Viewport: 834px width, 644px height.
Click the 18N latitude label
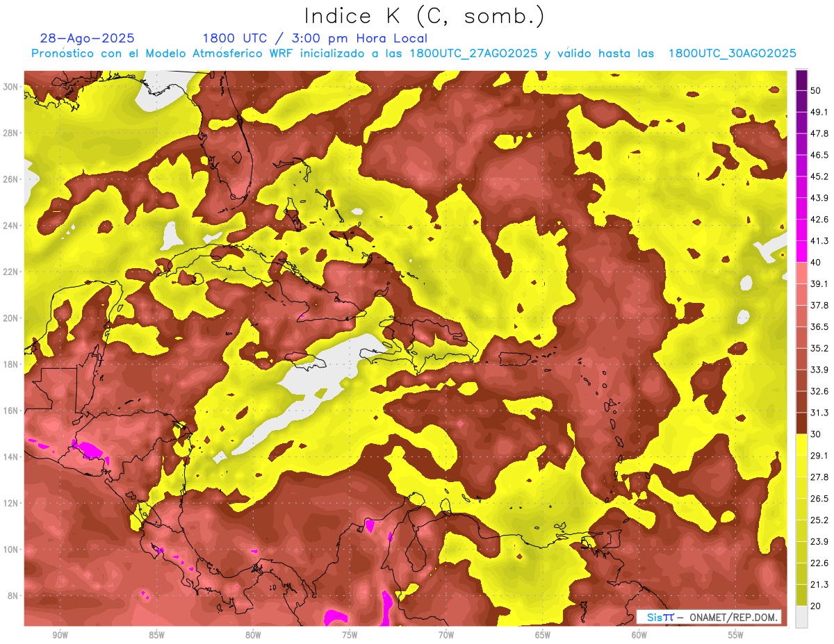click(x=10, y=365)
